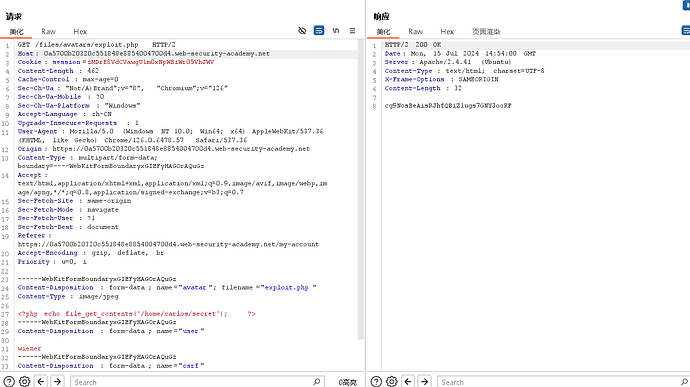Open the request panel hamburger menu
This screenshot has height=387, width=690.
(352, 31)
